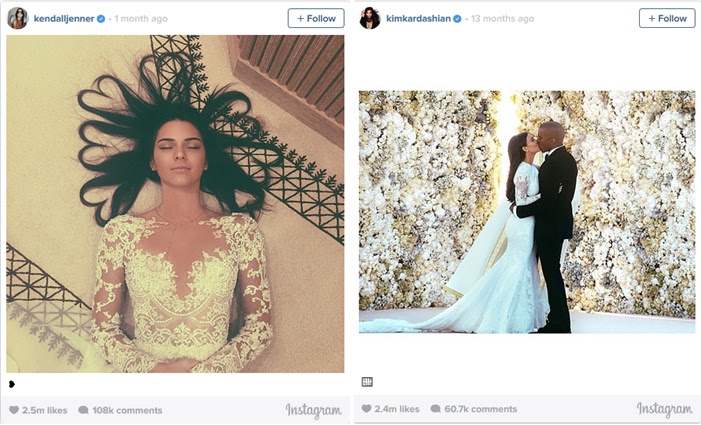701x425 pixels.
Task: Click the kendalljenner profile avatar
Action: [x=17, y=18]
